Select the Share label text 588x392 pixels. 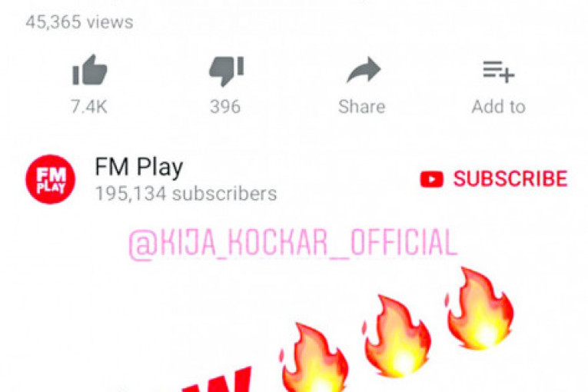(362, 107)
